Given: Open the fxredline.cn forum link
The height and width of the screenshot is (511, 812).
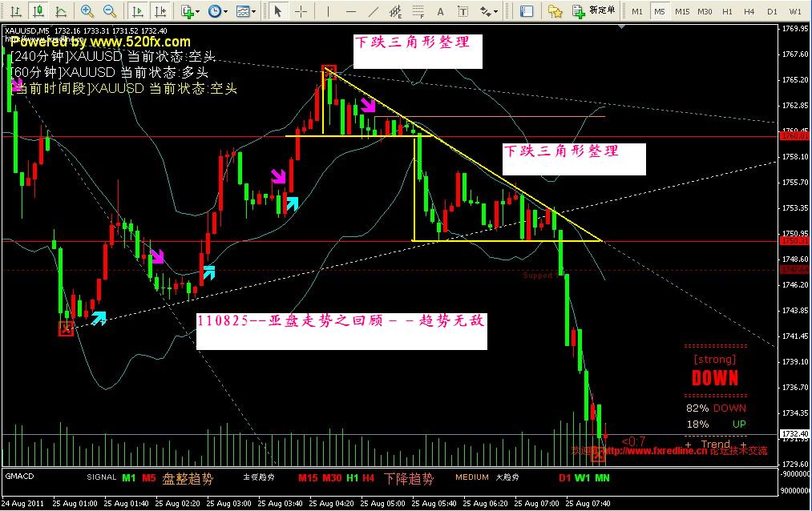Looking at the screenshot, I should click(651, 451).
